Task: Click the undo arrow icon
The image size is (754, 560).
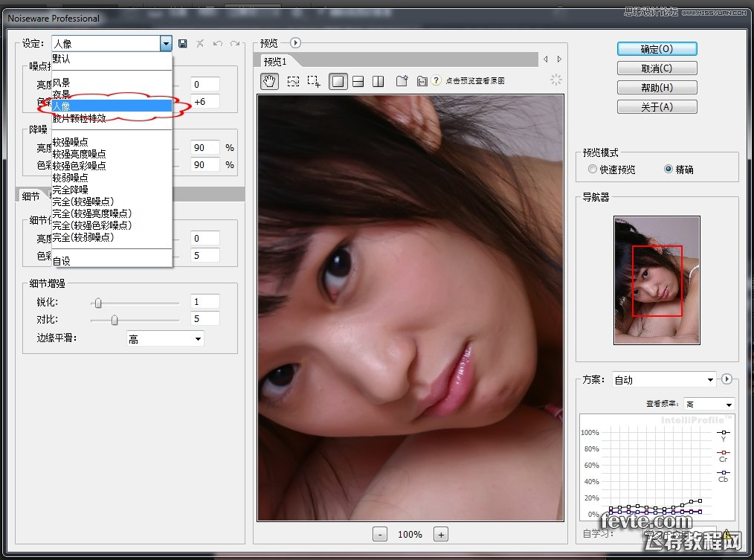Action: click(217, 44)
